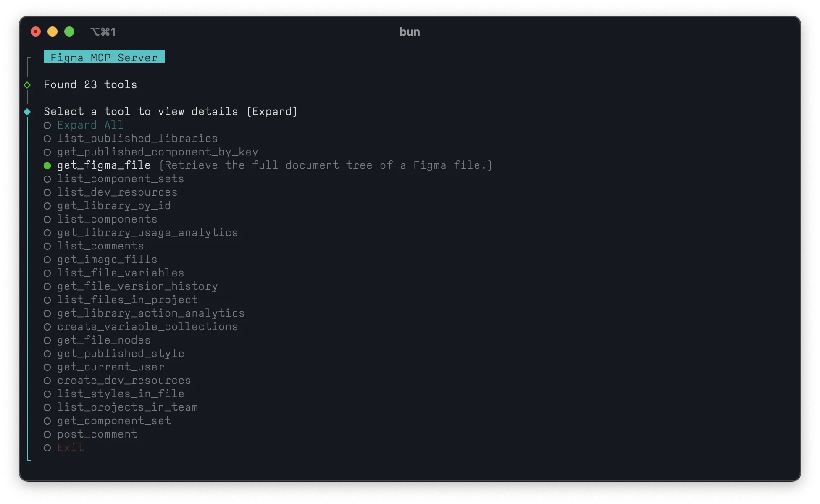Pick list_dev_resources from the menu
The height and width of the screenshot is (504, 820).
(117, 192)
